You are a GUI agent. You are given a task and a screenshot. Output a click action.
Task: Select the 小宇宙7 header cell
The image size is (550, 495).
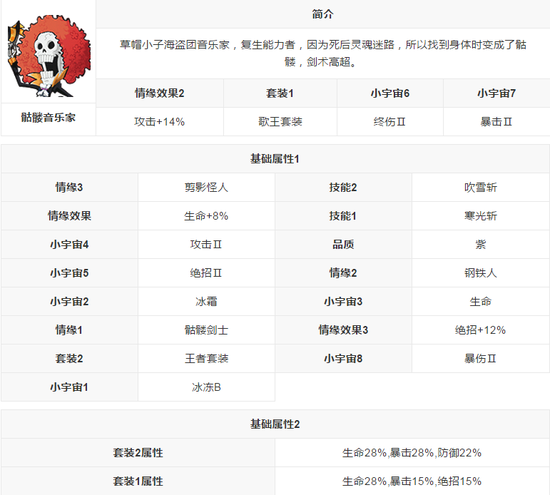coord(496,93)
